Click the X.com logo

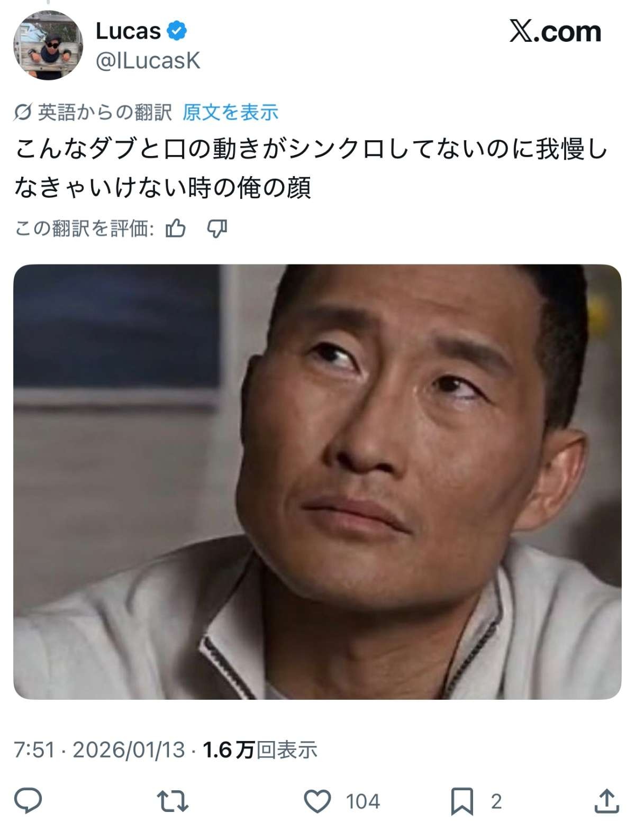pyautogui.click(x=555, y=32)
